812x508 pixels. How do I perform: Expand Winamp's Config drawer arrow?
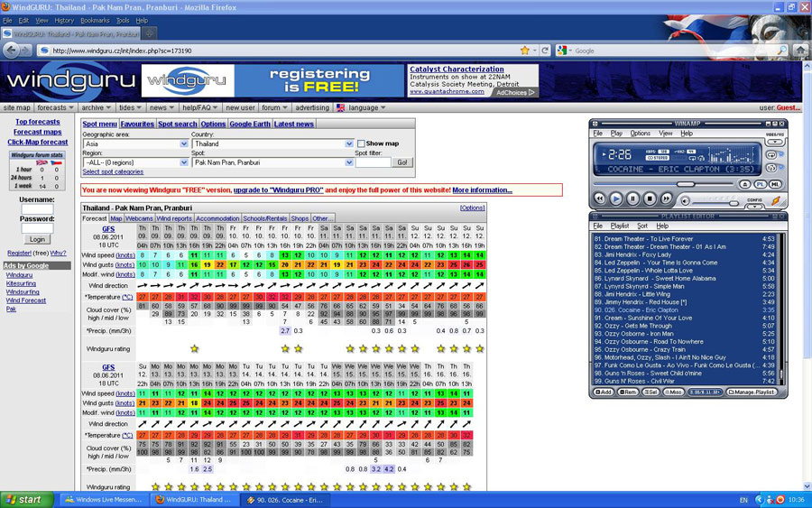[754, 206]
